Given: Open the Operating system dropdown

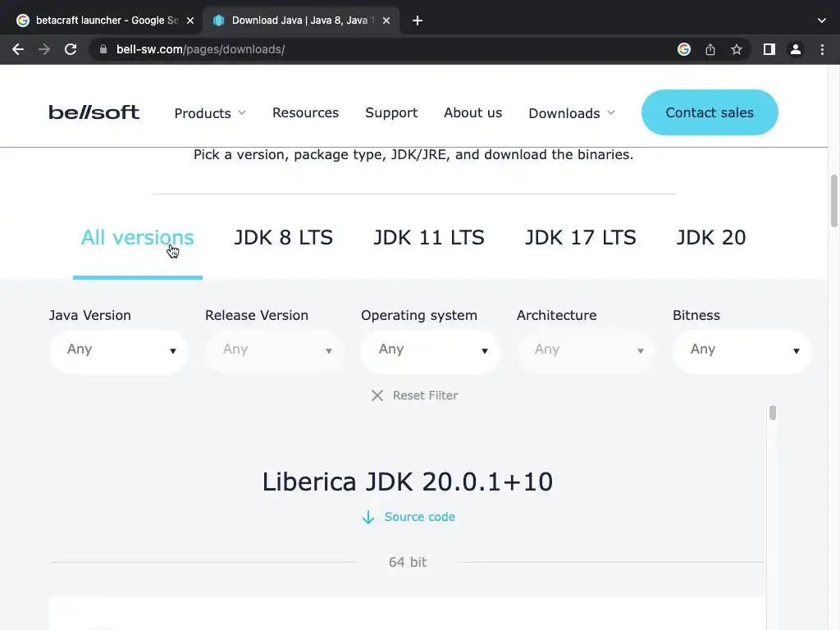Looking at the screenshot, I should (x=431, y=349).
